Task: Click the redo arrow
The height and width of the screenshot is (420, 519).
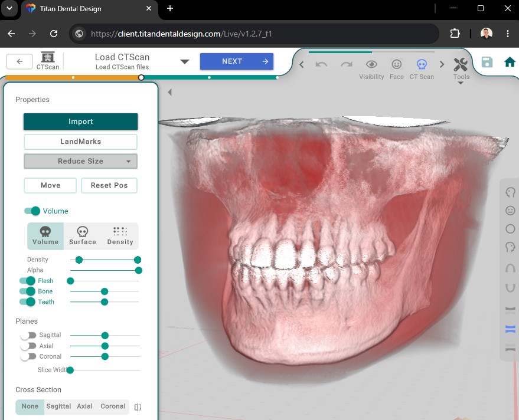Action: [x=347, y=64]
